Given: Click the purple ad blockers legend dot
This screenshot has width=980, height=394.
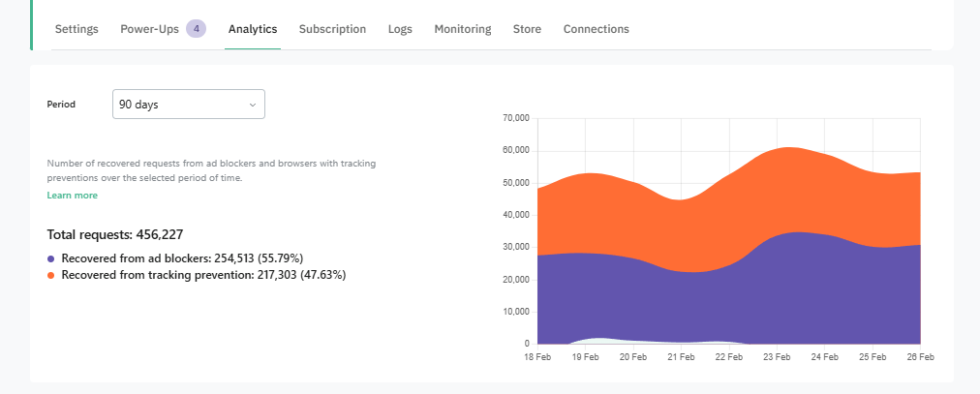Looking at the screenshot, I should point(51,259).
